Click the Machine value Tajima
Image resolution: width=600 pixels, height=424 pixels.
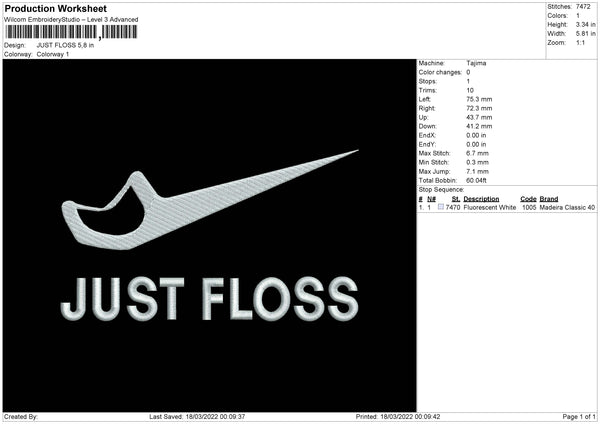(x=476, y=63)
